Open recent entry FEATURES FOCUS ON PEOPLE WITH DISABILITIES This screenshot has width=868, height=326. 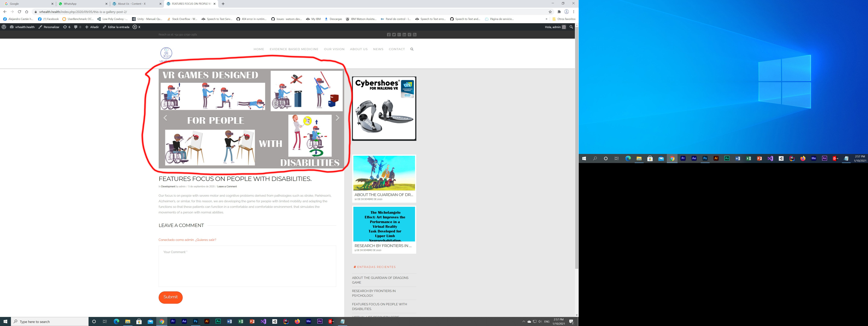pyautogui.click(x=379, y=306)
